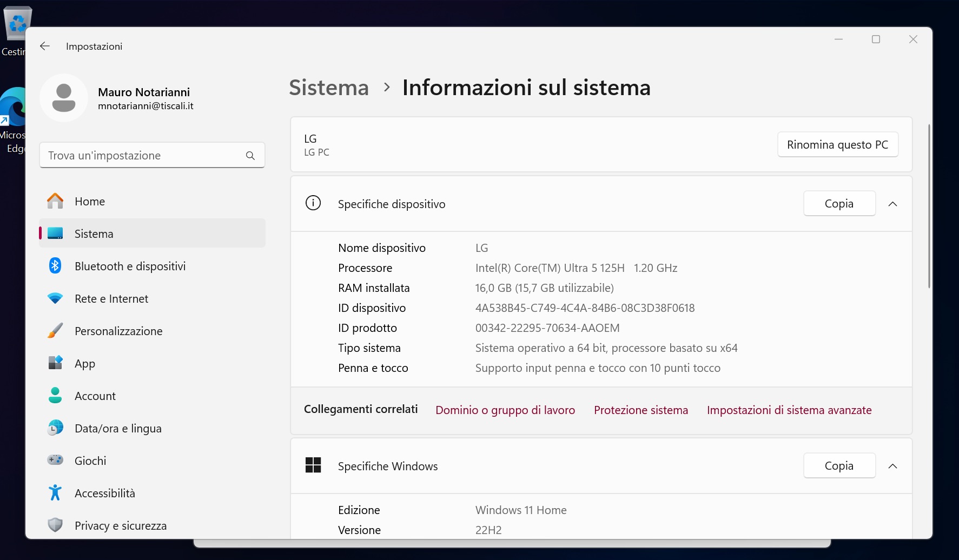Click the Trova un'impostazione search field
Image resolution: width=959 pixels, height=560 pixels.
coord(143,156)
